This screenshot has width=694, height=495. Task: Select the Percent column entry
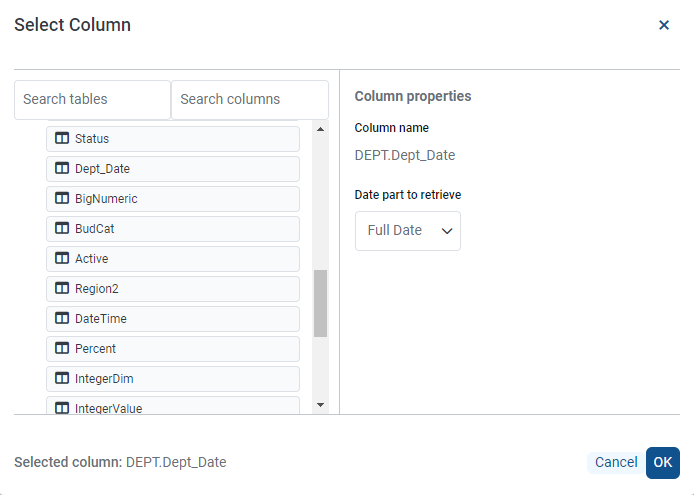click(x=173, y=349)
